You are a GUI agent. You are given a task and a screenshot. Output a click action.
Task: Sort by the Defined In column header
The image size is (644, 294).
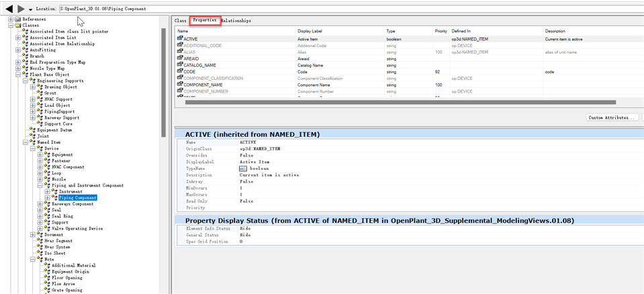[496, 31]
